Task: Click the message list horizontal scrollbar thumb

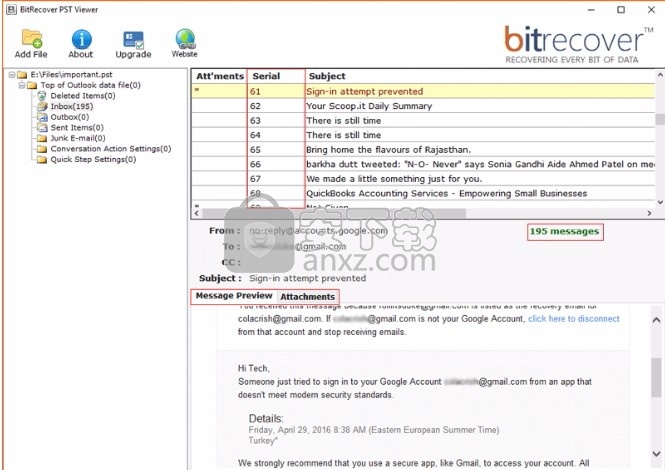Action: click(334, 213)
